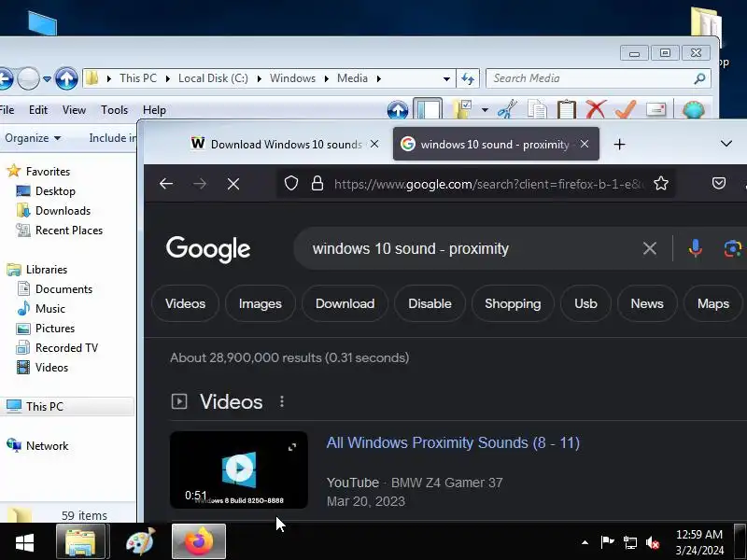747x560 pixels.
Task: Click the toolbar Up one level icon
Action: (398, 110)
